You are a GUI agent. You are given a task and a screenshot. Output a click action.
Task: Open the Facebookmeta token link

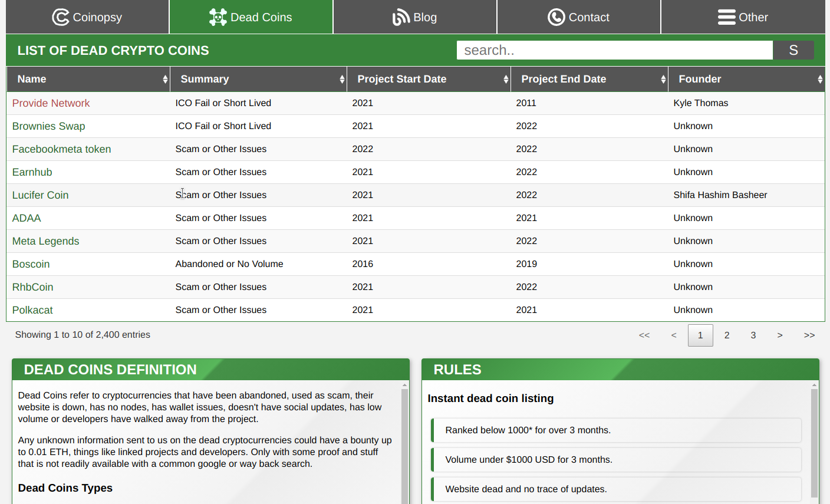pos(61,149)
